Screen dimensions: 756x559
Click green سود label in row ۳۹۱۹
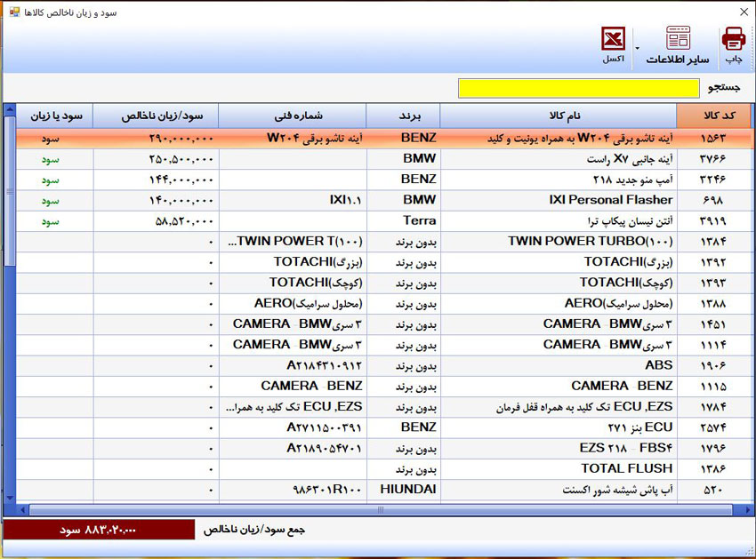(50, 221)
